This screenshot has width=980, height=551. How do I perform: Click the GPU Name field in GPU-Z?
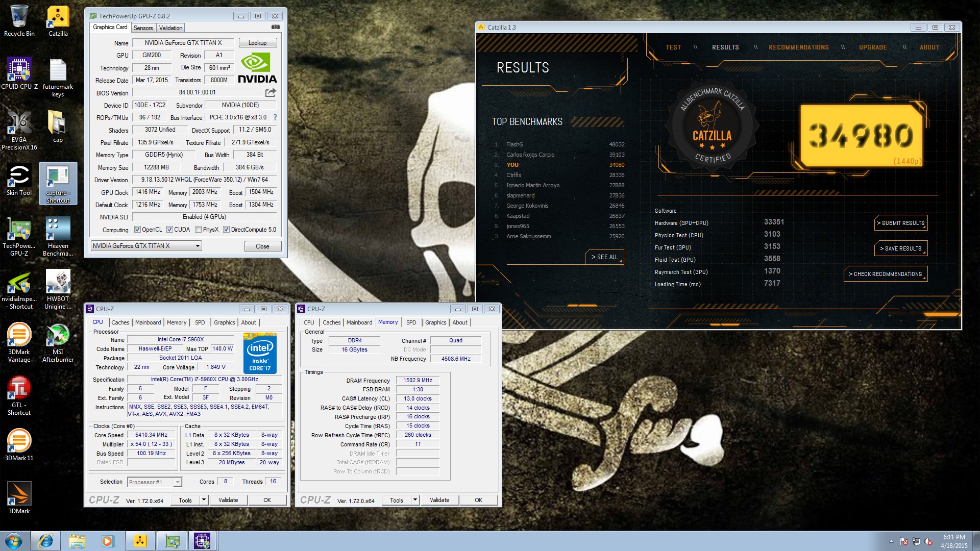pyautogui.click(x=183, y=43)
